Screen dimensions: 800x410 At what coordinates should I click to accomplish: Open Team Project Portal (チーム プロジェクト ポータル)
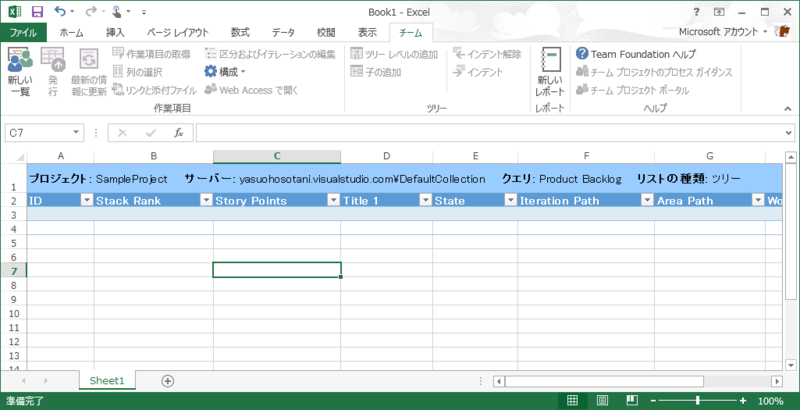pyautogui.click(x=632, y=90)
